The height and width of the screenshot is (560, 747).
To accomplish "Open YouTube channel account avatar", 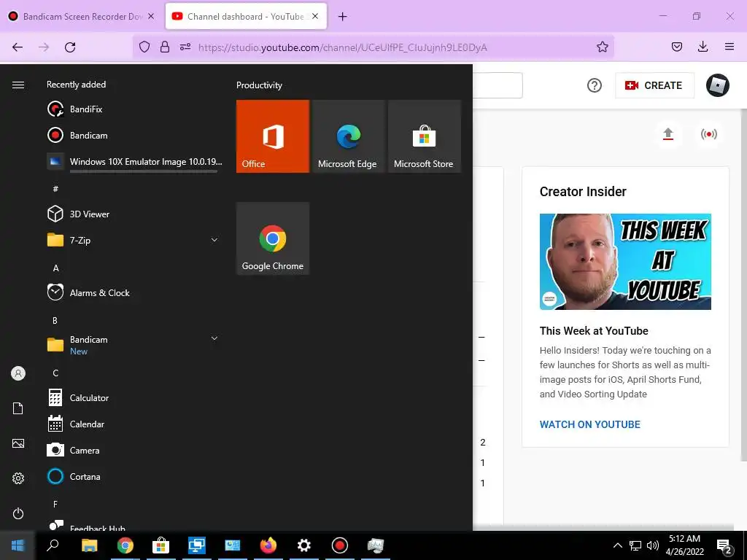I will coord(718,85).
